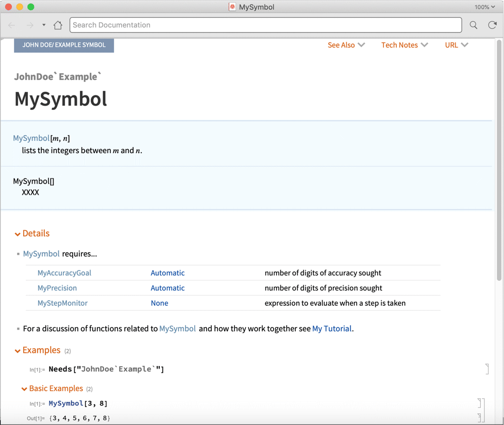
Task: Open the My Tutorial link
Action: 332,329
